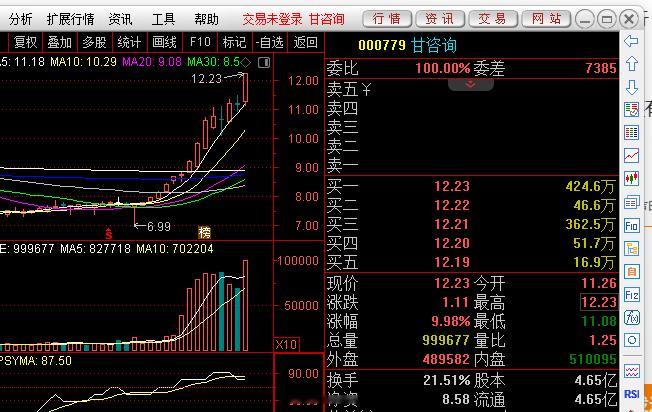Click the F10 sidebar icon
The image size is (652, 412).
point(632,226)
